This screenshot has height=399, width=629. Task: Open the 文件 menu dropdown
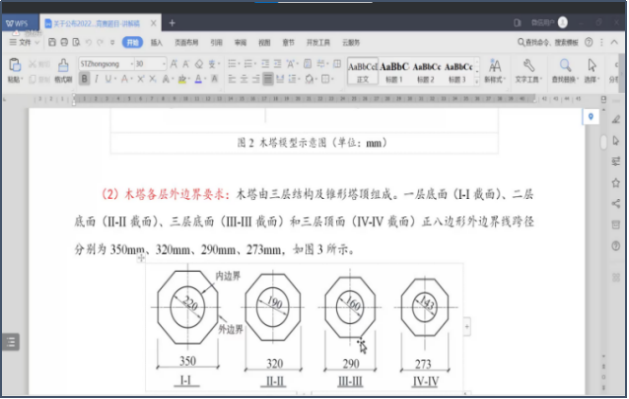coord(25,42)
